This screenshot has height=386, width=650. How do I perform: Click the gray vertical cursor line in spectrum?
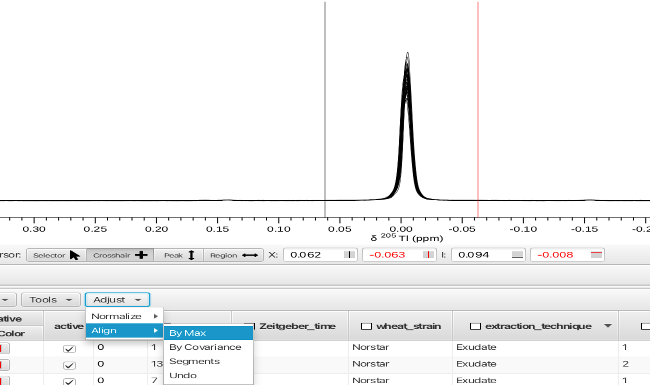pyautogui.click(x=325, y=108)
